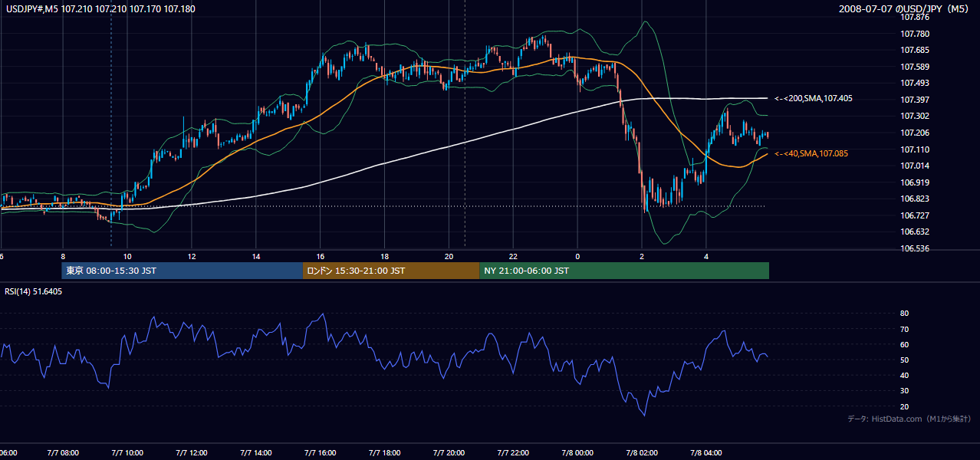Click RSI scale level 70

click(x=904, y=329)
